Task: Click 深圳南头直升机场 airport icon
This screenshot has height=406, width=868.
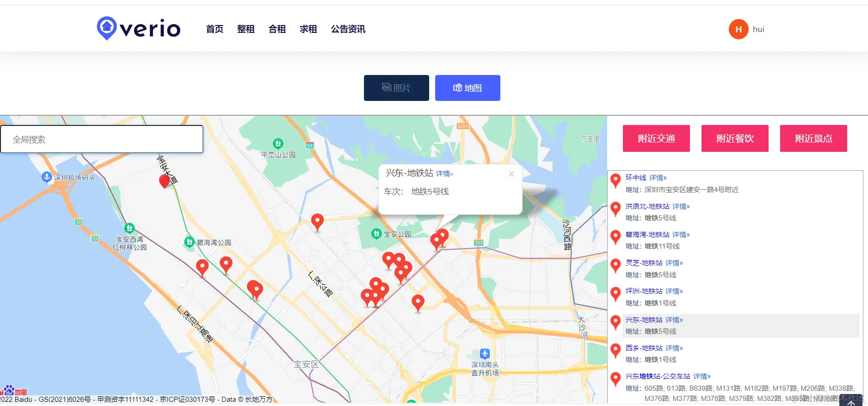Action: coord(485,354)
